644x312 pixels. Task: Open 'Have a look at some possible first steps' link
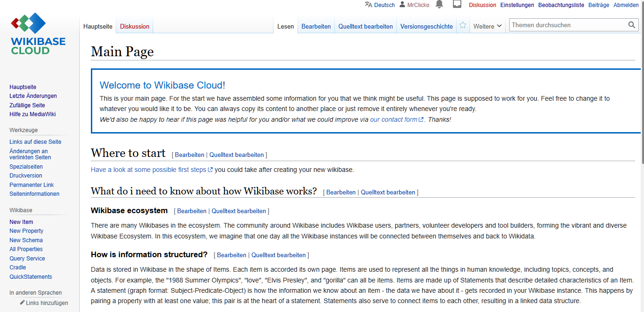point(152,170)
